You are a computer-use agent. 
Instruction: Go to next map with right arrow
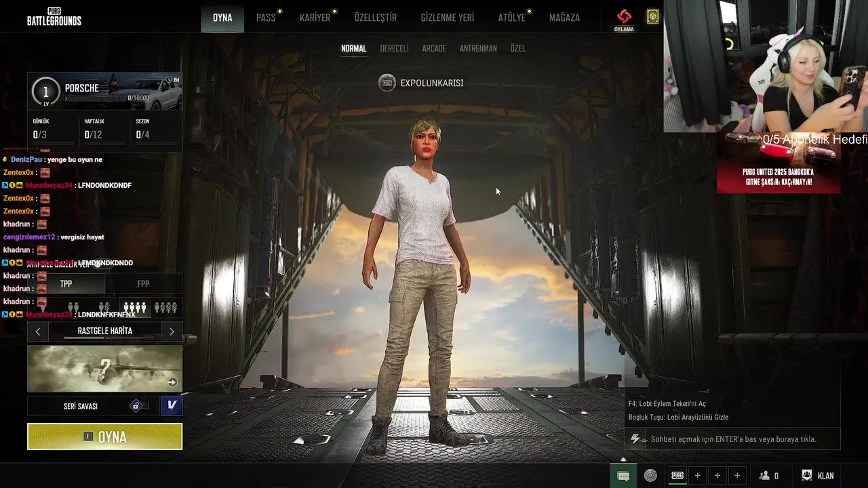172,331
